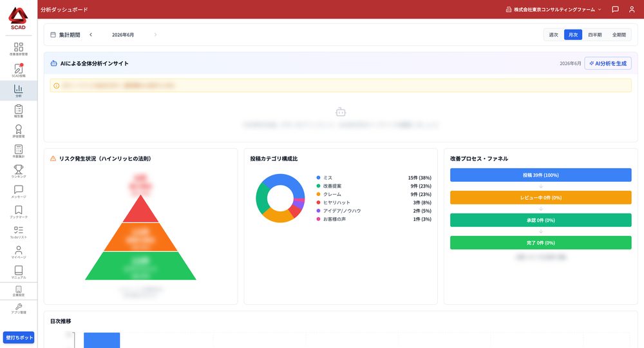Click the AI分析を生成 button

pyautogui.click(x=608, y=63)
